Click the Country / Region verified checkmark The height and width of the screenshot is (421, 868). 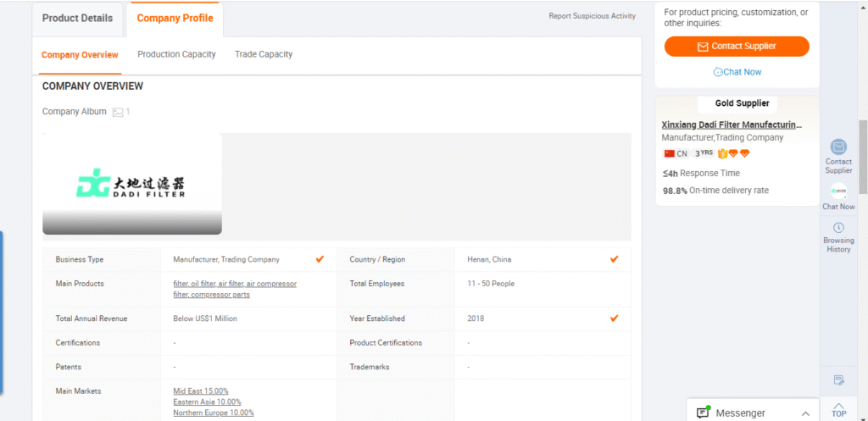click(615, 259)
